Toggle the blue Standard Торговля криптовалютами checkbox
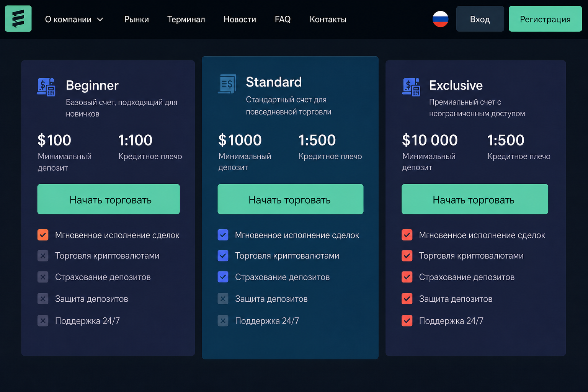588x392 pixels. coord(223,255)
